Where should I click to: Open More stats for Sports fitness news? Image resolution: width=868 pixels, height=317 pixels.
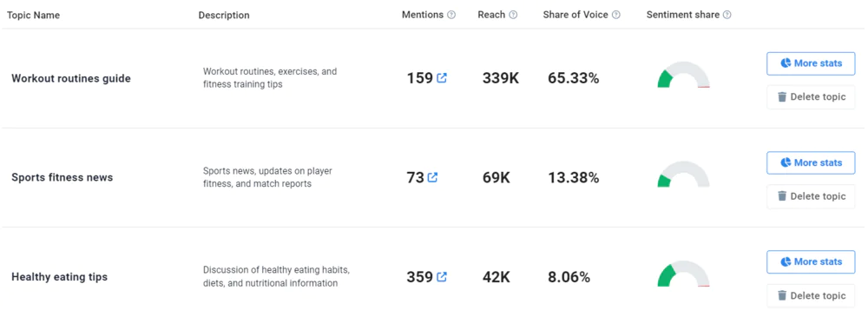click(811, 163)
